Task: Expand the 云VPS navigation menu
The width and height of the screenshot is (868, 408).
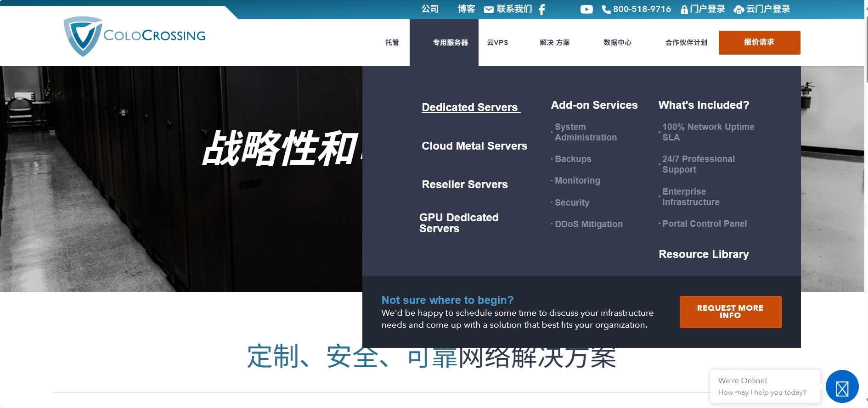Action: pos(497,43)
